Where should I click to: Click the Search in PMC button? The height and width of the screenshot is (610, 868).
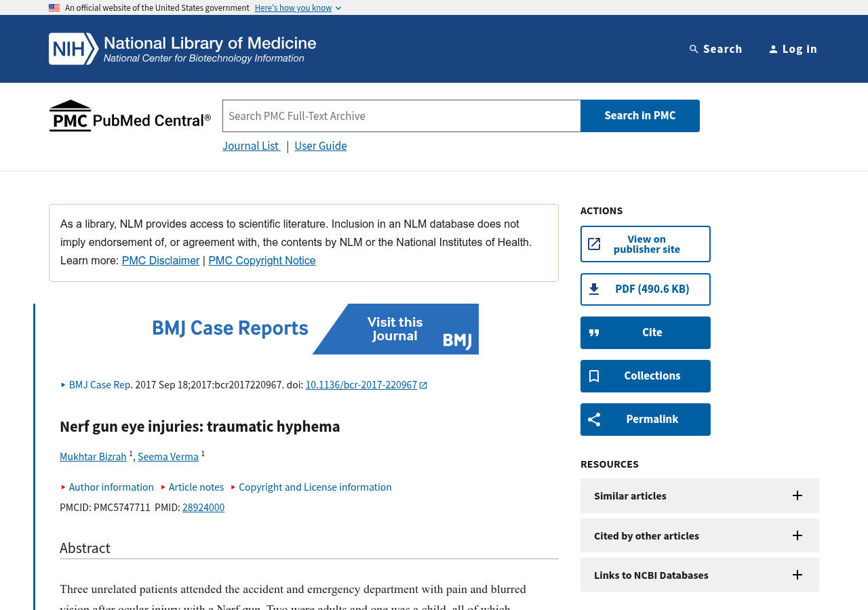pyautogui.click(x=640, y=116)
